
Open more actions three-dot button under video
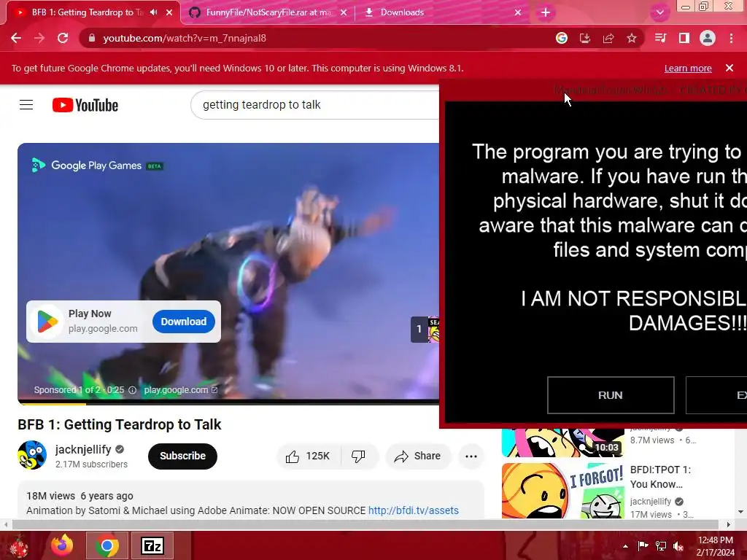(x=471, y=456)
